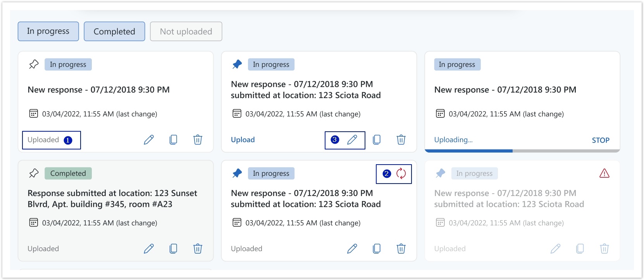Stop the uploading response
The height and width of the screenshot is (280, 644).
600,140
